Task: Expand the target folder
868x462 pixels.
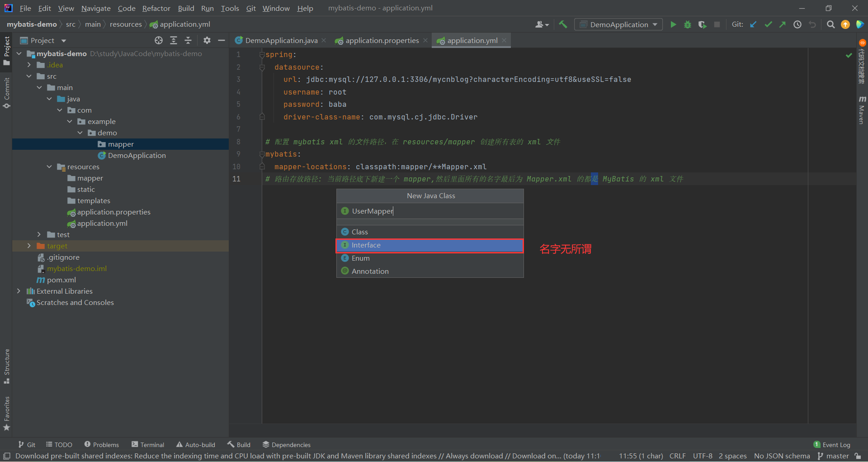Action: tap(29, 246)
